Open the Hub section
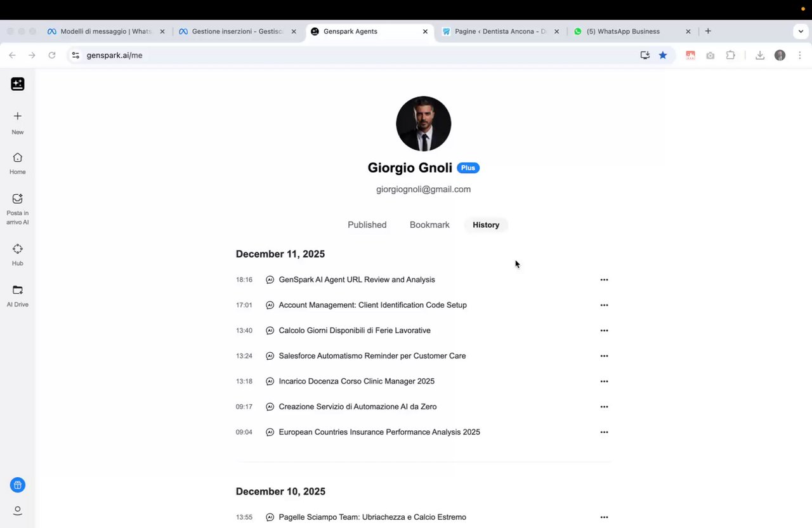The image size is (812, 528). (18, 254)
